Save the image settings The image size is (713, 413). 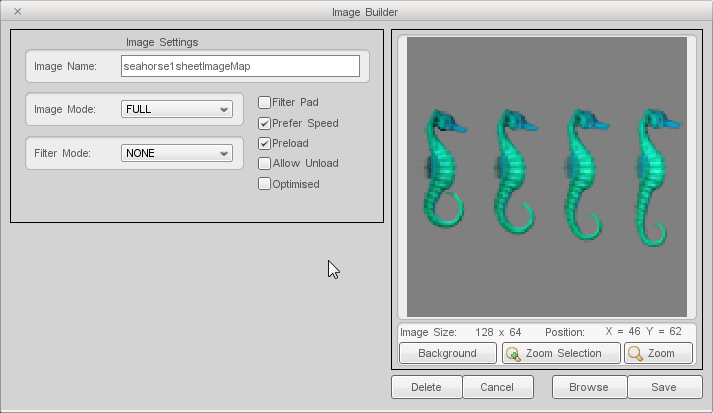coord(664,387)
